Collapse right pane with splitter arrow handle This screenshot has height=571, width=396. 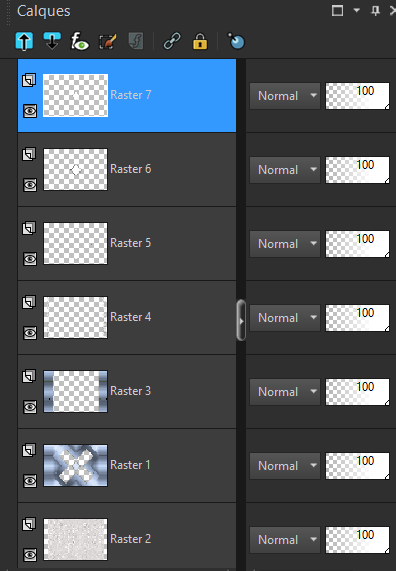pyautogui.click(x=241, y=320)
